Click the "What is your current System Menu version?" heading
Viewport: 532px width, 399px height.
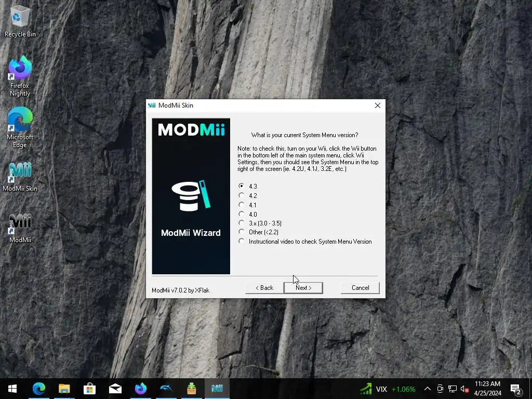(x=304, y=135)
